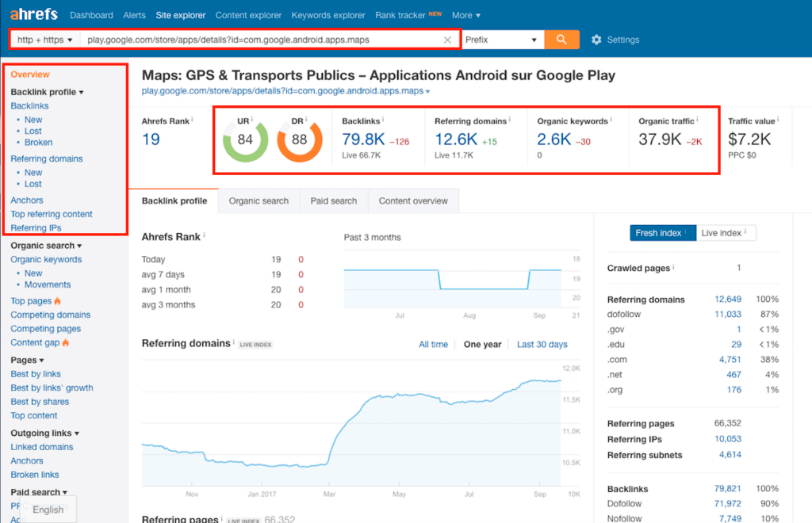
Task: Click the UR 84 green donut gauge
Action: point(245,140)
